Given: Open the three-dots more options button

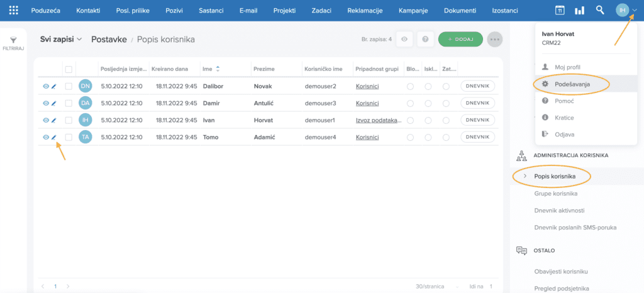Looking at the screenshot, I should [x=495, y=40].
